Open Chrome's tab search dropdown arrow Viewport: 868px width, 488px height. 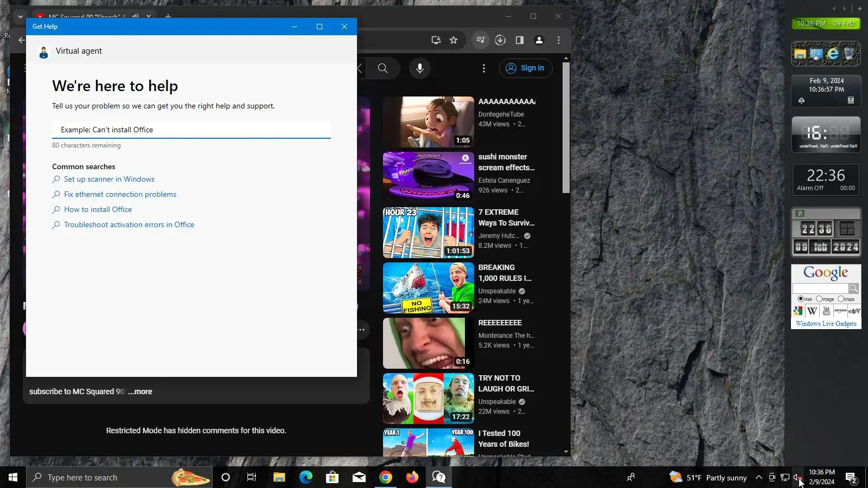21,16
